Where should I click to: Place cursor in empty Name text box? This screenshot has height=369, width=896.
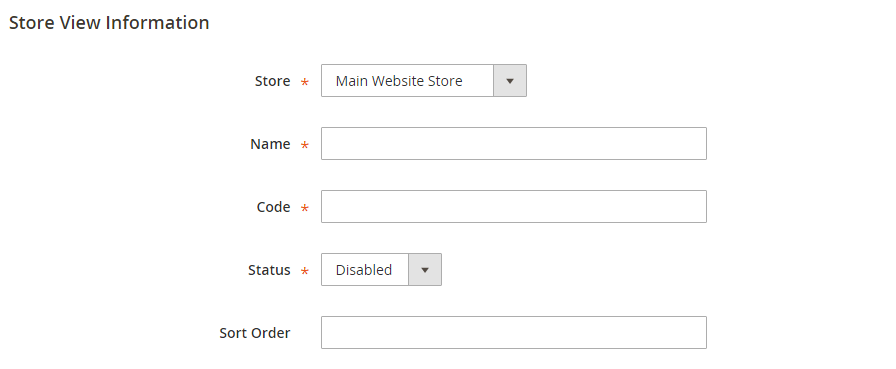click(x=514, y=143)
